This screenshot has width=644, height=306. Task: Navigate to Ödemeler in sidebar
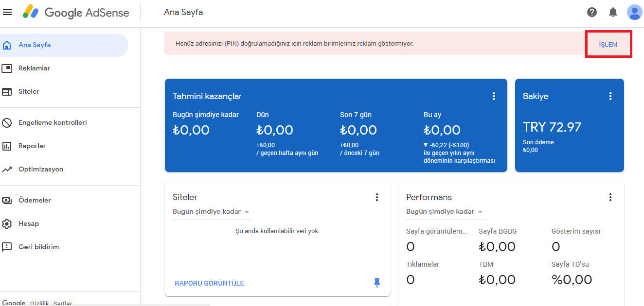(x=35, y=201)
